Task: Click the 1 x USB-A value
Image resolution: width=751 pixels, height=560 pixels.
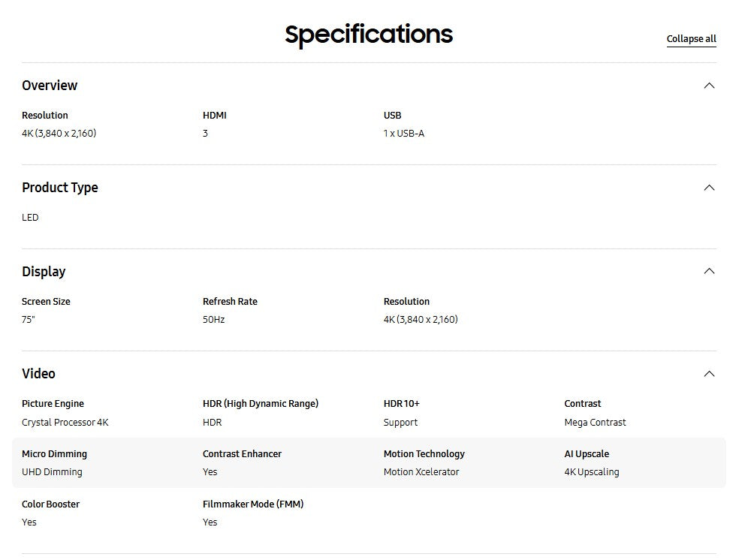Action: (404, 134)
